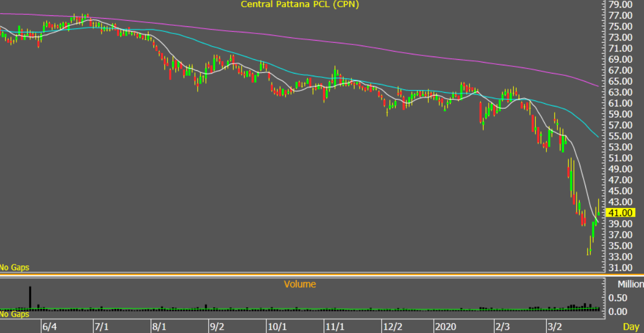
Task: Click the Day timeframe label
Action: [631, 327]
